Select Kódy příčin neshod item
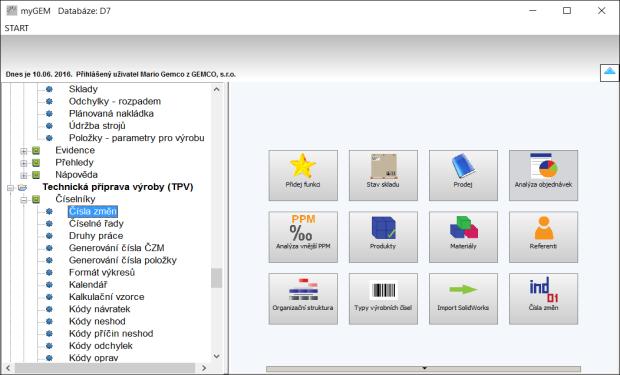Viewport: 620px width, 375px height. (x=111, y=333)
